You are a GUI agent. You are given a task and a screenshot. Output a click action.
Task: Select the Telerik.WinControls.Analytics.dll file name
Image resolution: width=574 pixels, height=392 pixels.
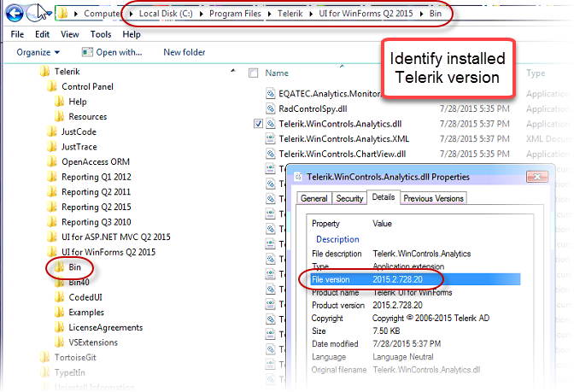[340, 124]
